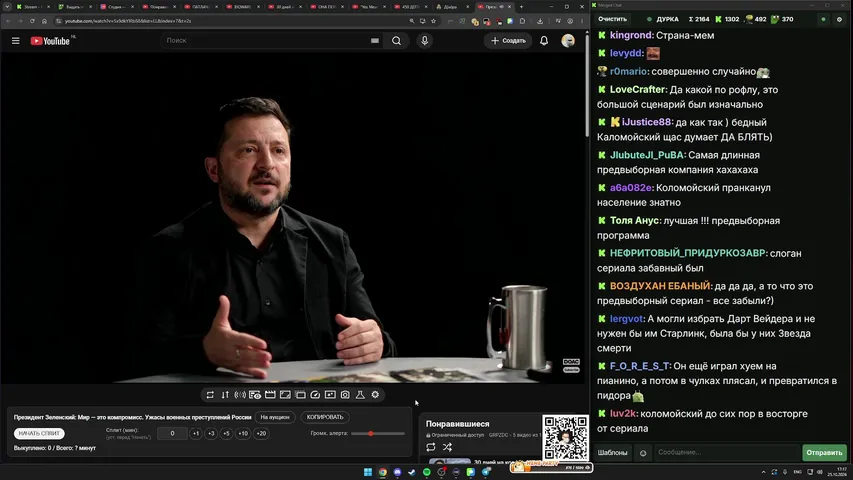
Task: Click username 'kingrond' in chat
Action: 631,35
